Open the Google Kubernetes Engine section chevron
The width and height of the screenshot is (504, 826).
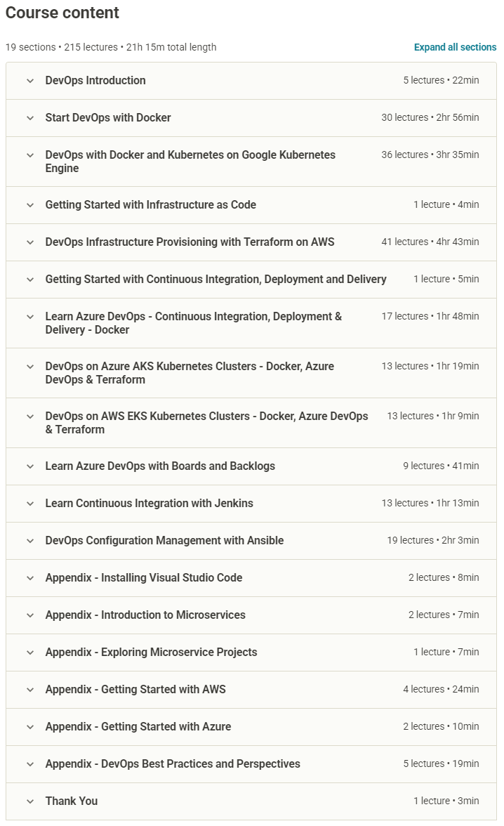(30, 155)
